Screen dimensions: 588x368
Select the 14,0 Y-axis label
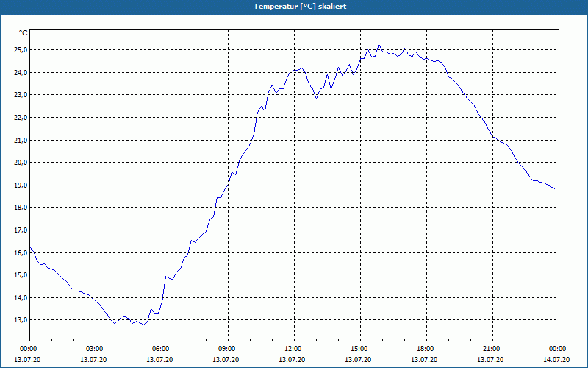click(x=21, y=298)
